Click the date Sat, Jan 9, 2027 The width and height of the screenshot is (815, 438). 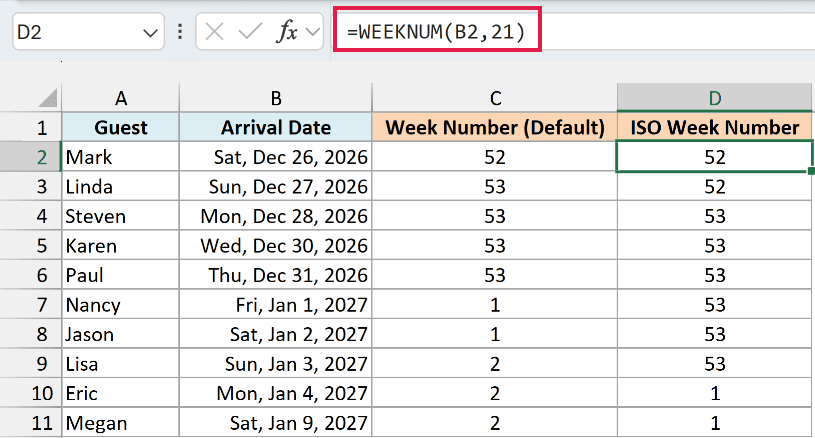pos(276,423)
